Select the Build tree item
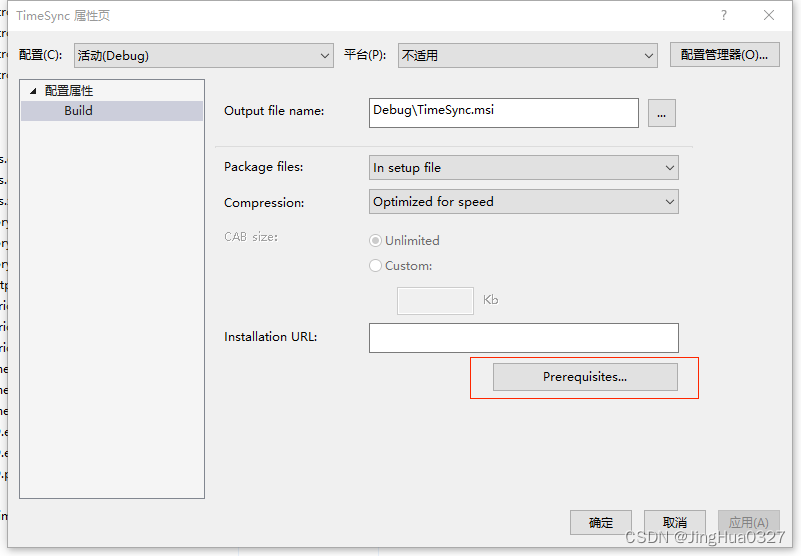This screenshot has height=556, width=801. 78,111
